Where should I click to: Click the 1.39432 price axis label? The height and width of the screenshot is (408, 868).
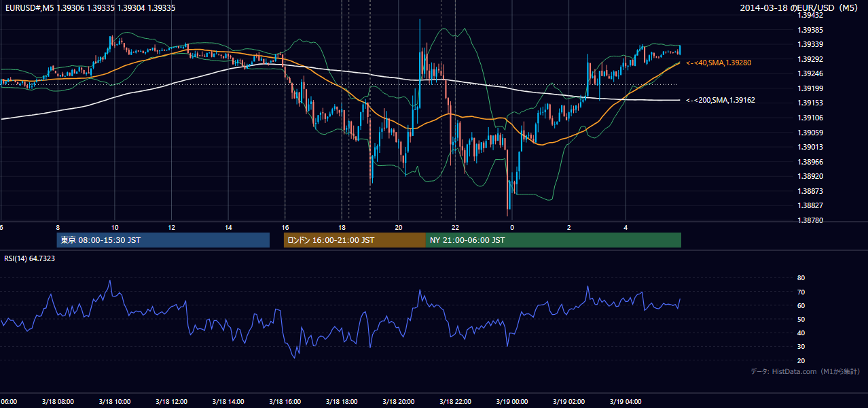pos(810,15)
